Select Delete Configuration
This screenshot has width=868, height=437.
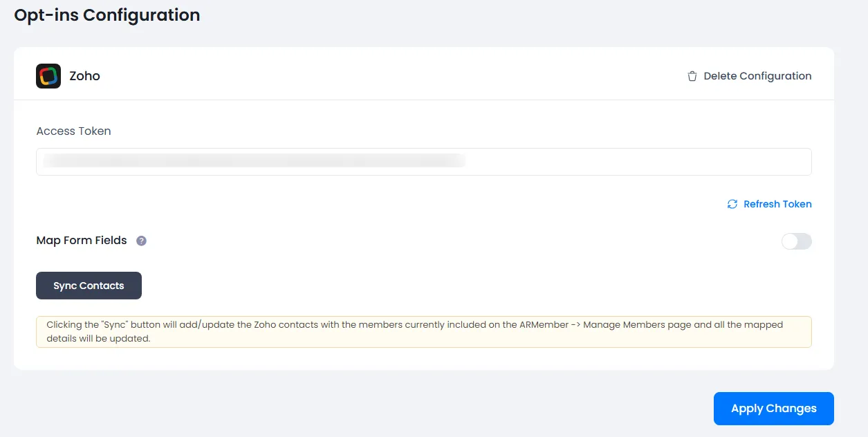pos(757,76)
